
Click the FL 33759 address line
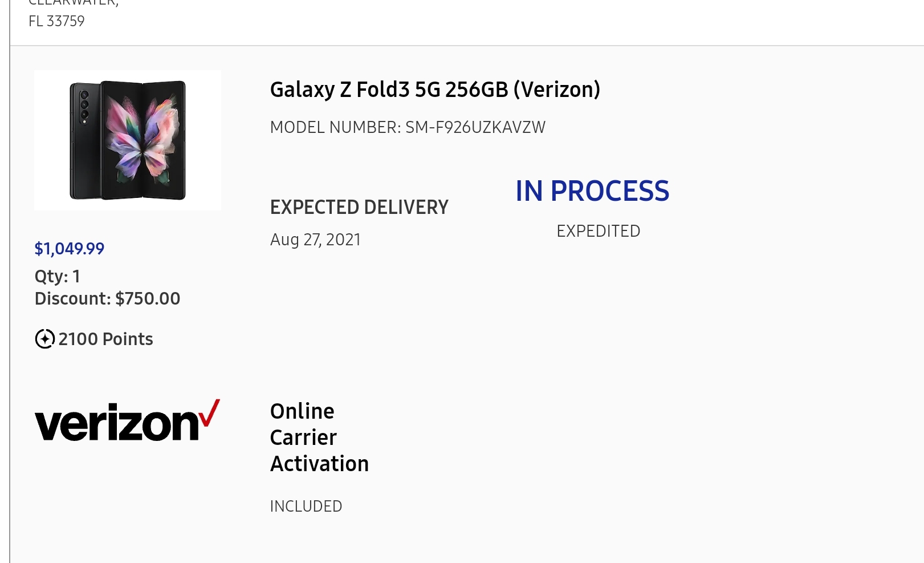click(56, 21)
